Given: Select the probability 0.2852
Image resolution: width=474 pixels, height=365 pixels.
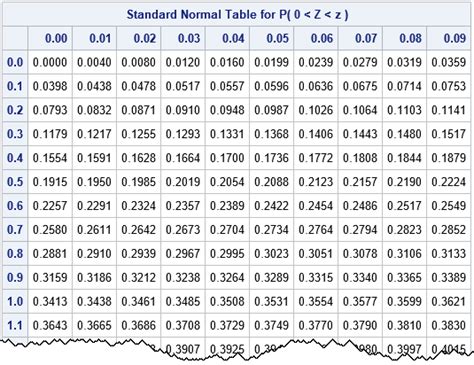Looking at the screenshot, I should 449,230.
